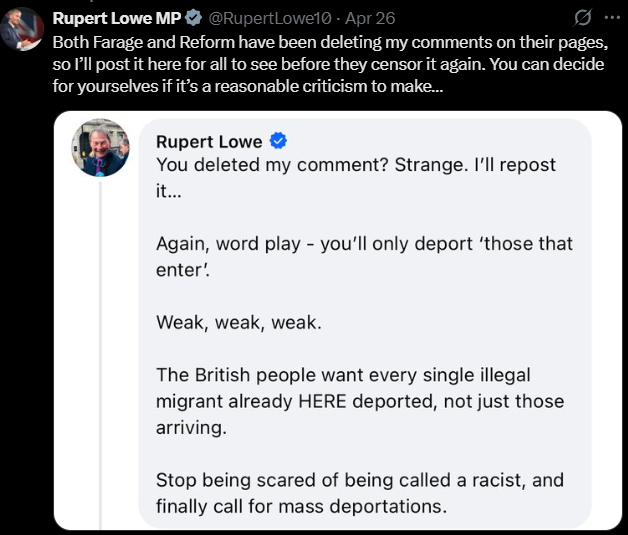Click the circular profile photo in the quoted comment
This screenshot has width=628, height=535.
[x=100, y=148]
